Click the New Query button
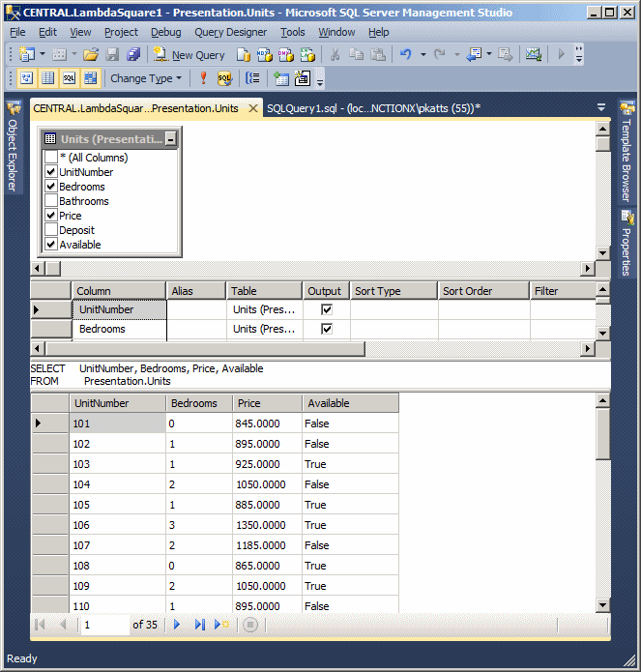 coord(189,55)
